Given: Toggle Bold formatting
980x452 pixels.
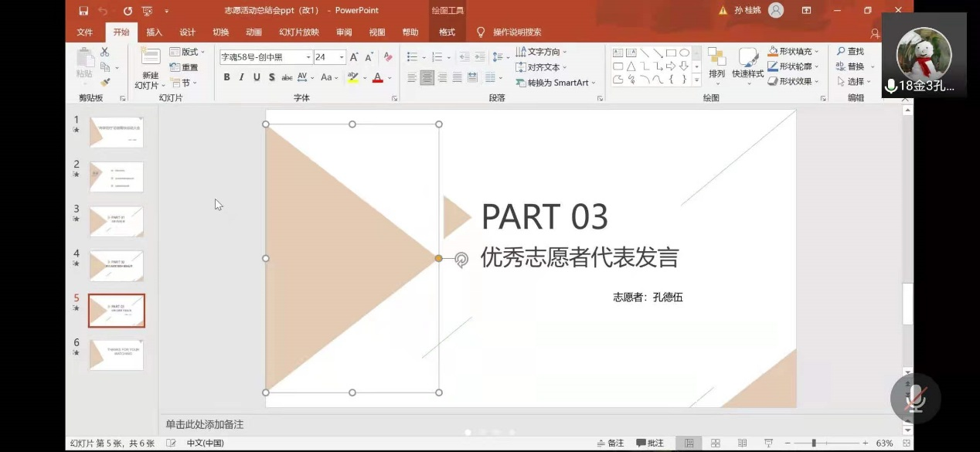Looking at the screenshot, I should pos(226,77).
